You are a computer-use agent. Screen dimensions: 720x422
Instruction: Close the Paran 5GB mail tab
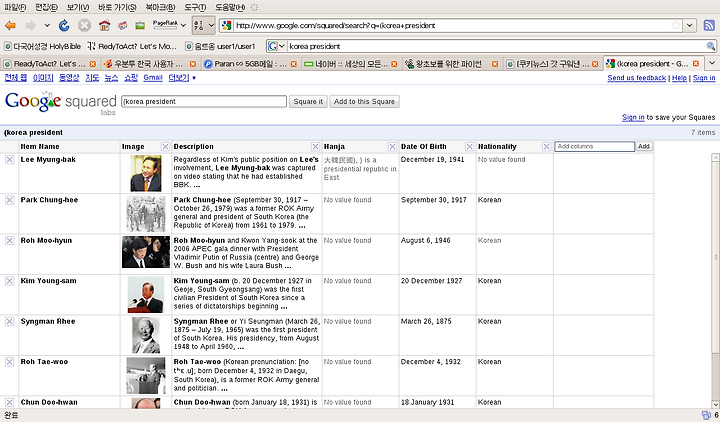point(293,64)
